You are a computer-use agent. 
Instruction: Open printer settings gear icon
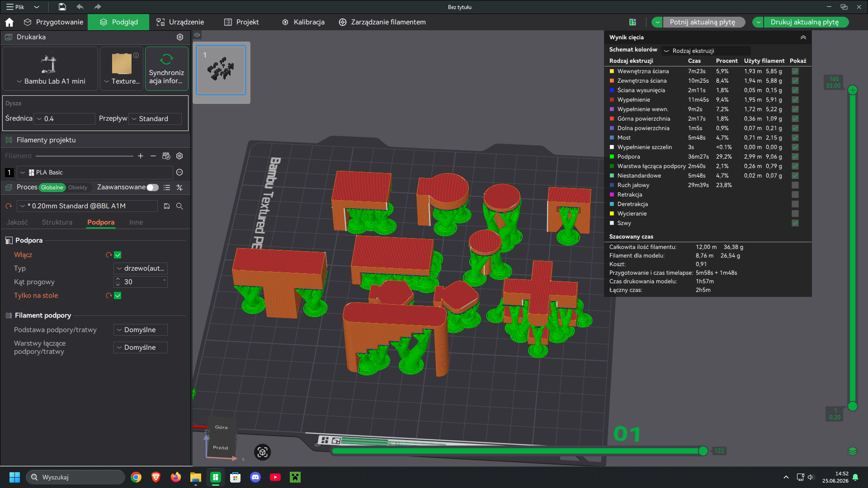[180, 37]
